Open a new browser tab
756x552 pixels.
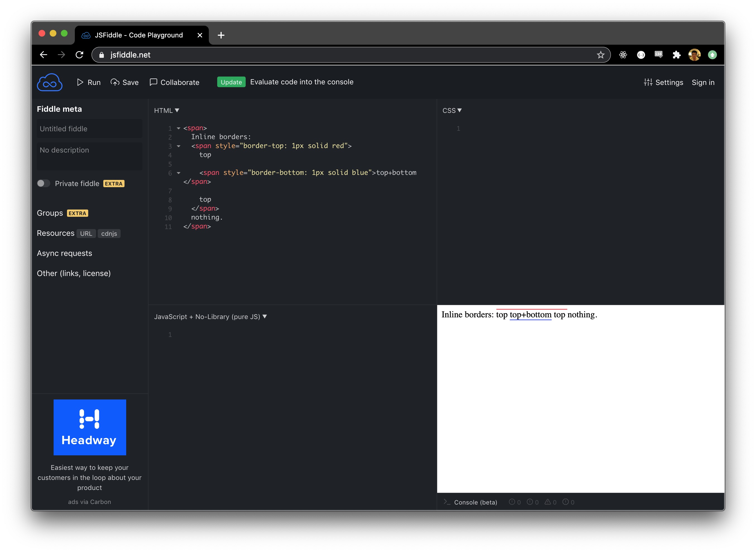point(221,35)
